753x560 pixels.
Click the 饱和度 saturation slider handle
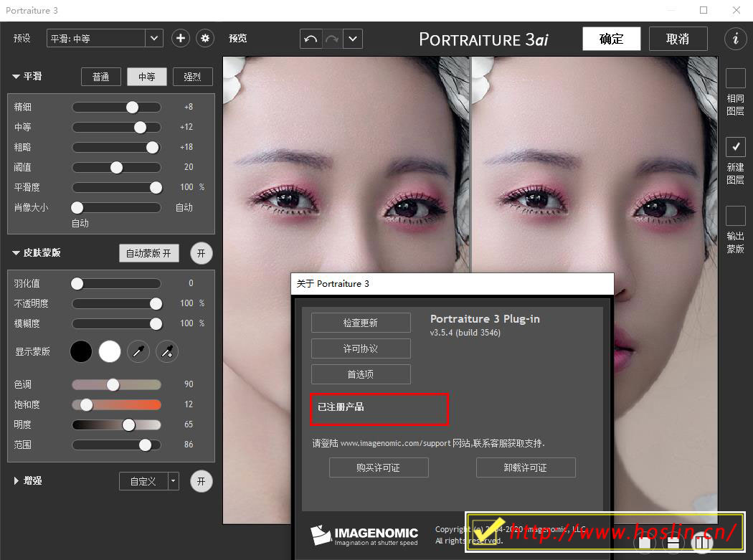point(87,404)
